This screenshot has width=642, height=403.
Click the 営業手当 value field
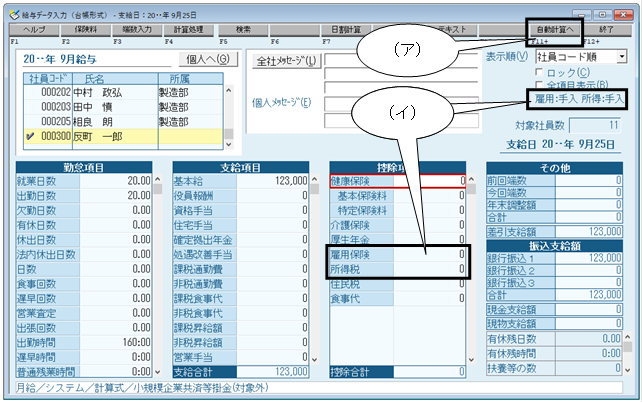click(273, 358)
